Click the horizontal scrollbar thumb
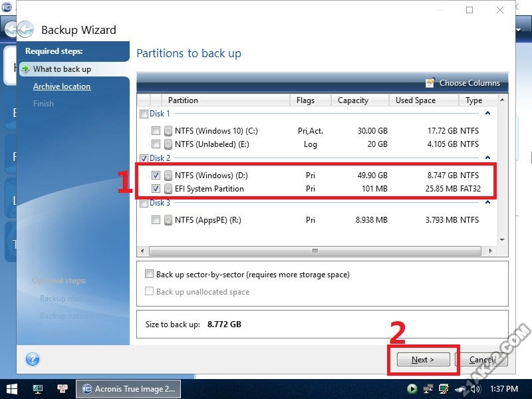532x399 pixels. [315, 251]
